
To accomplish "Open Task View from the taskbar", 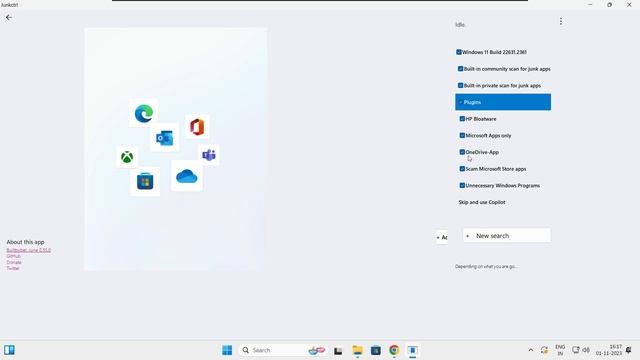I will pos(338,351).
